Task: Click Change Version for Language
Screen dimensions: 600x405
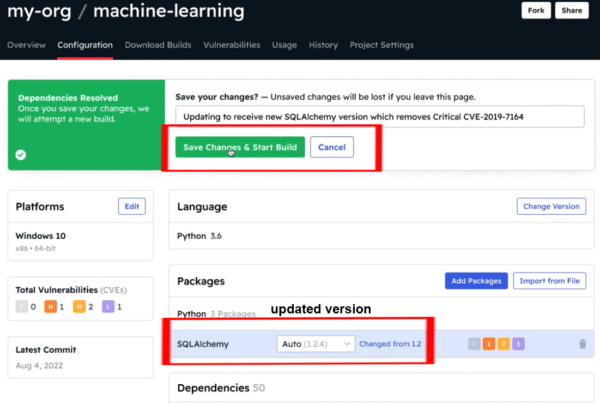Action: pyautogui.click(x=551, y=206)
